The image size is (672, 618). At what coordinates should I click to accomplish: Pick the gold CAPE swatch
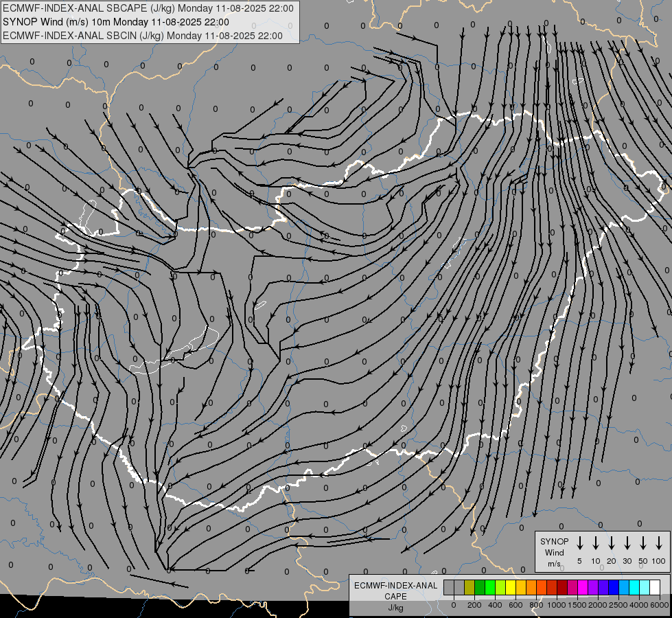[x=521, y=587]
